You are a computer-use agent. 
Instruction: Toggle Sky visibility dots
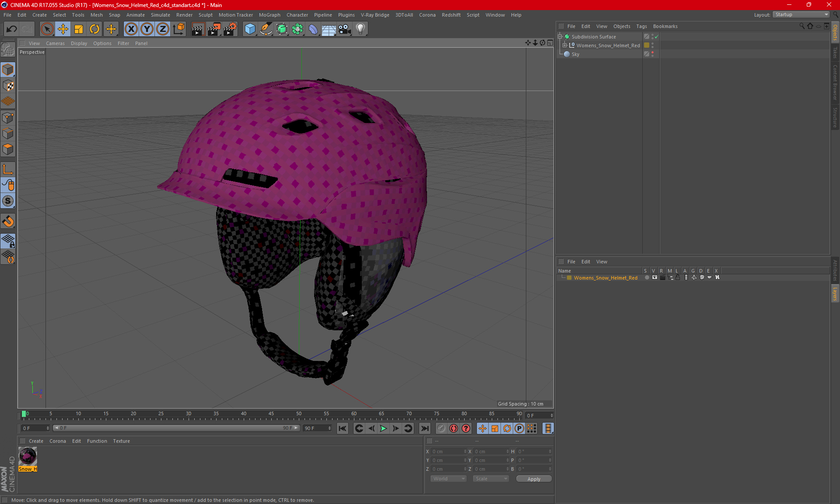click(652, 54)
